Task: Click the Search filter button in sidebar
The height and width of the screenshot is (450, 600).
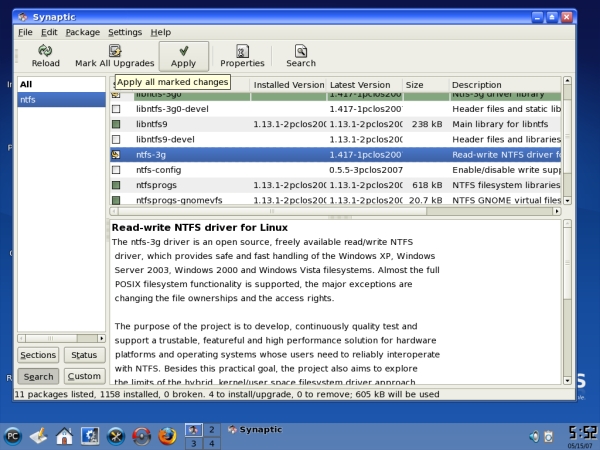Action: point(38,377)
